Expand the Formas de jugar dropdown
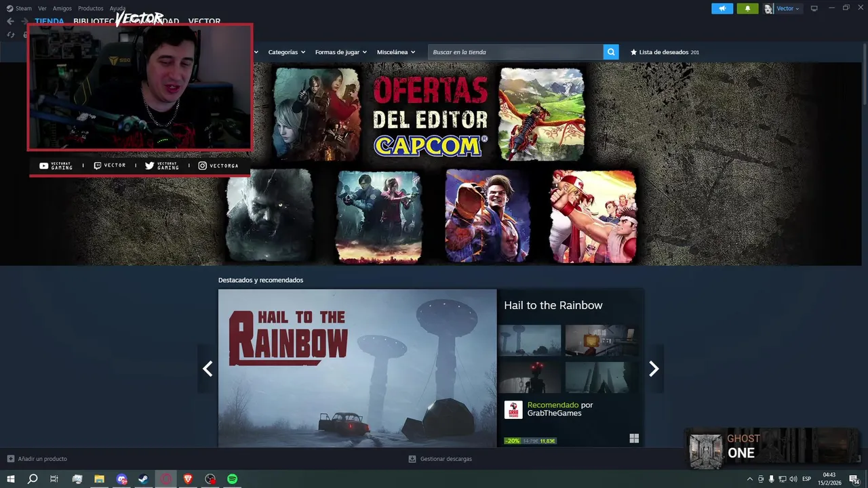868x488 pixels. tap(340, 52)
